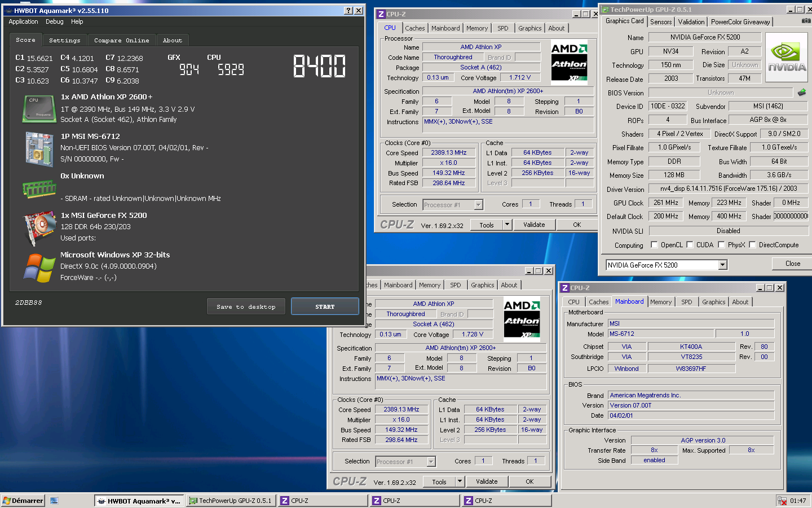Enable the DirectCompute checkbox in GPU-Z
Screen dimensions: 812x508
point(752,245)
